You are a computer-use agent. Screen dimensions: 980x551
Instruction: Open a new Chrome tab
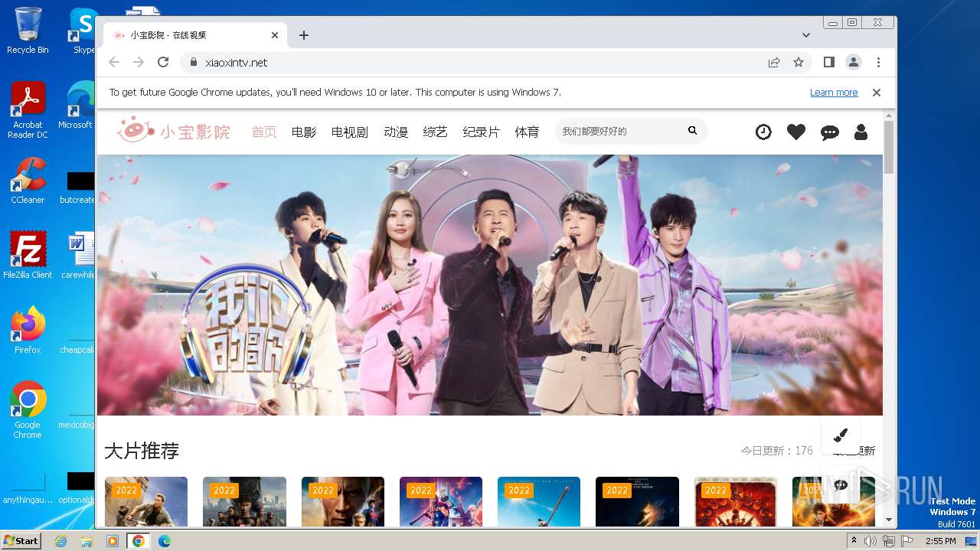click(x=304, y=35)
